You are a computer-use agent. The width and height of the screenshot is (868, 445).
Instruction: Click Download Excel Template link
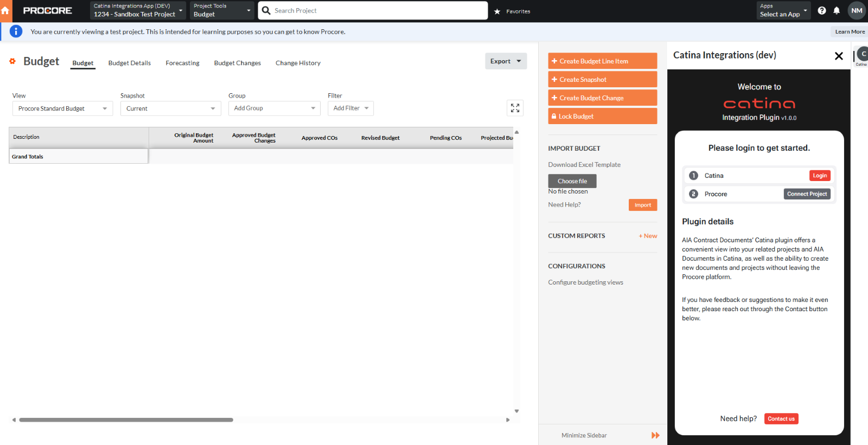[584, 165]
